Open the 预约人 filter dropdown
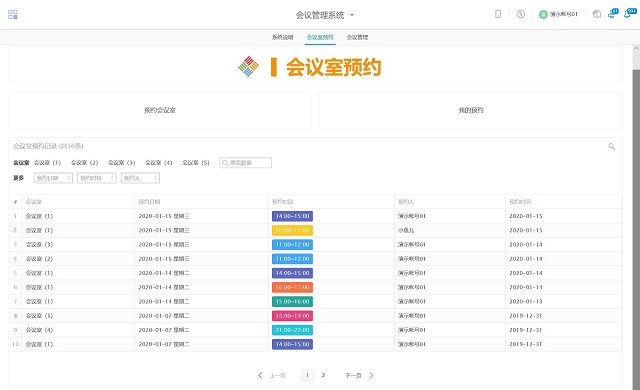640x390 pixels. click(140, 178)
